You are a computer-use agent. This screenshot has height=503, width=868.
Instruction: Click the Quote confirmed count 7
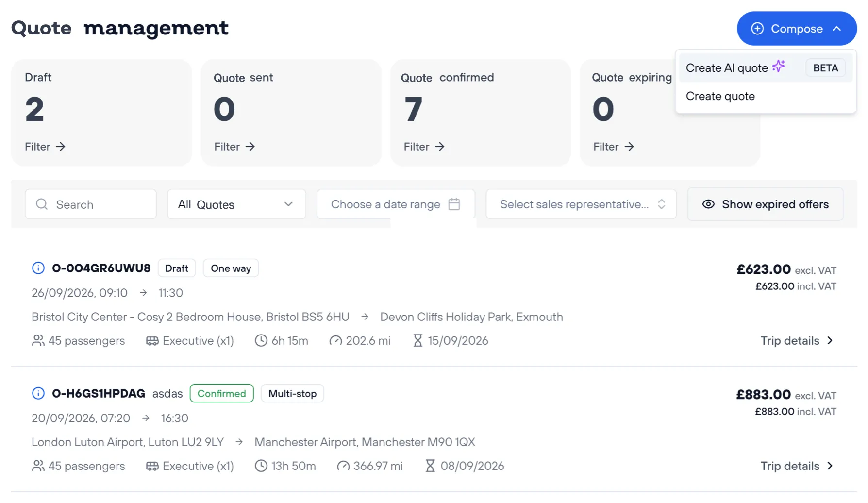pyautogui.click(x=414, y=109)
